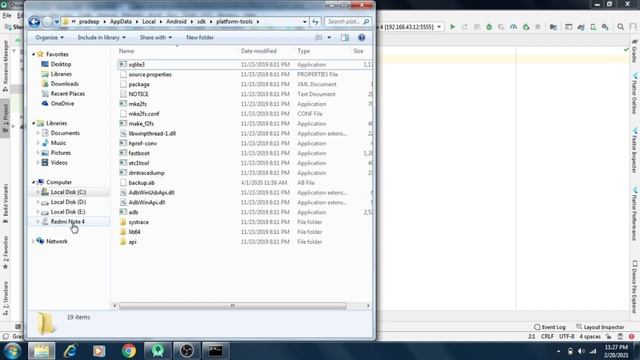
Task: Open the command prompt window on taskbar
Action: [x=216, y=351]
